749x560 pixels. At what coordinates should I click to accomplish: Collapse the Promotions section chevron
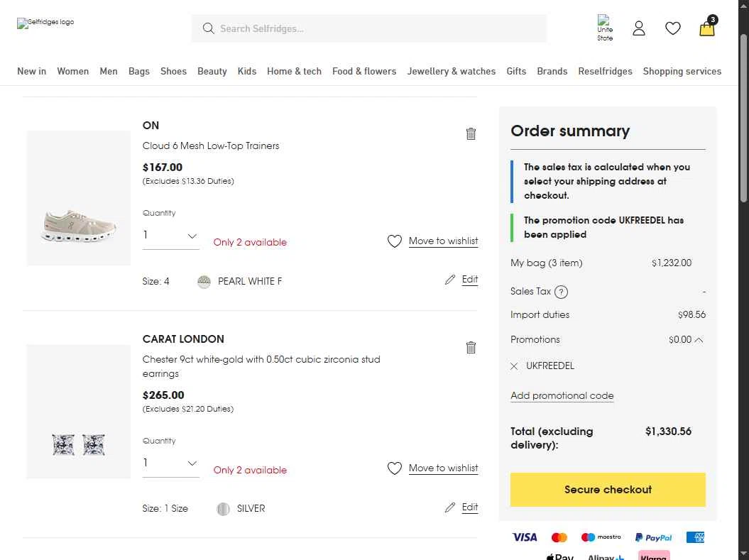pos(699,340)
